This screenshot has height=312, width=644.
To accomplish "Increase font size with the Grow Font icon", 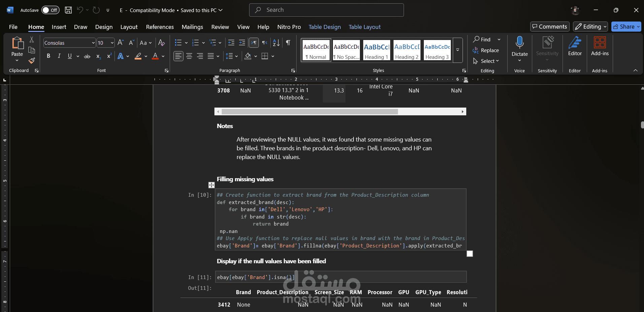I will (121, 43).
